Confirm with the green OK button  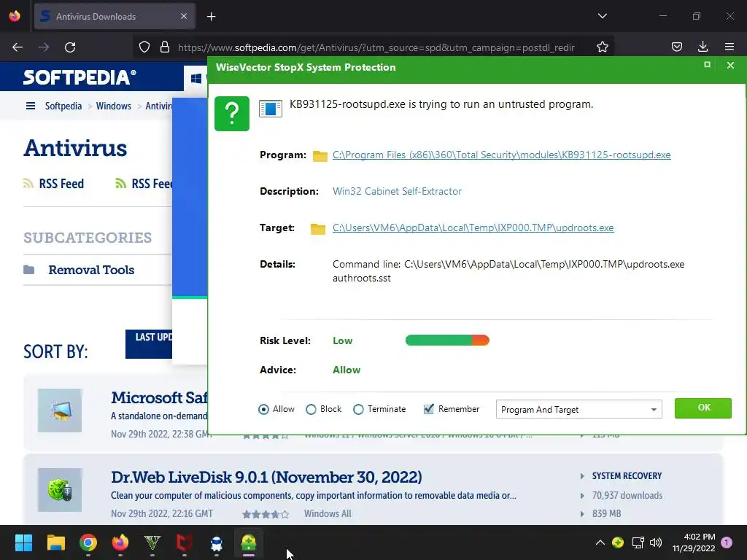point(703,408)
